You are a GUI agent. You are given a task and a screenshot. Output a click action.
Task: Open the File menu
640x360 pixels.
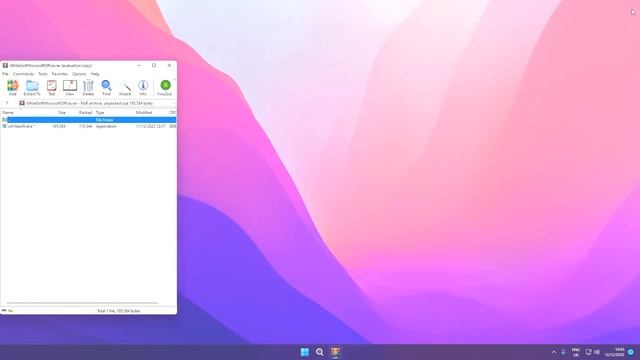(5, 74)
